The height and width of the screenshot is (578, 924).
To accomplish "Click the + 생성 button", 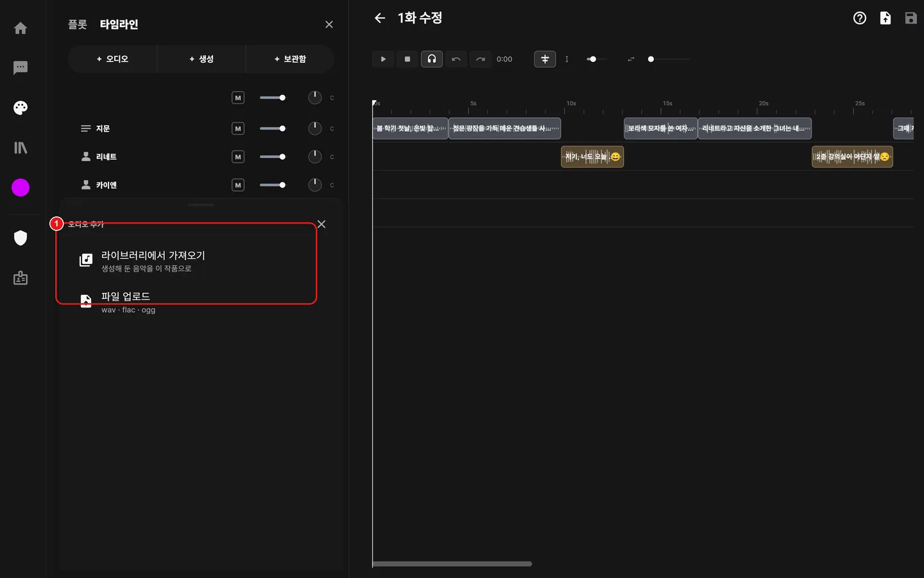I will click(201, 59).
